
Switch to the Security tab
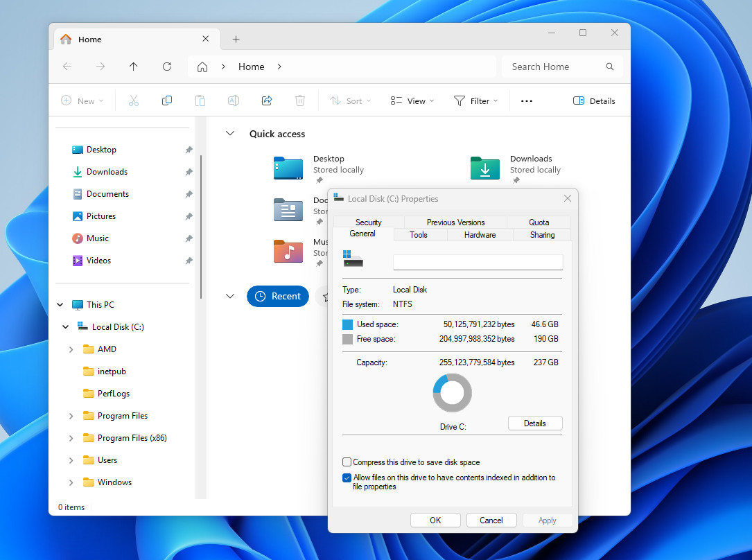368,222
